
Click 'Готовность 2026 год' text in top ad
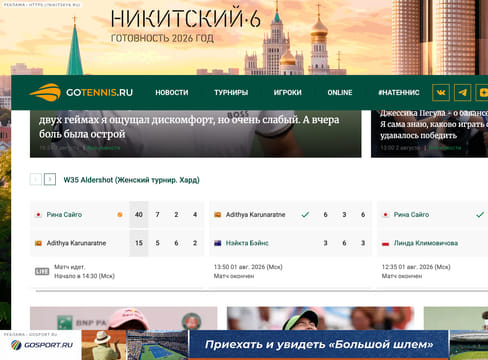click(162, 38)
